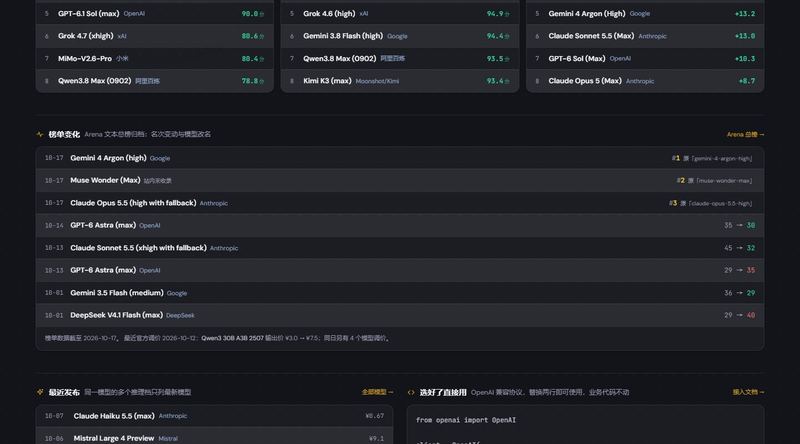
Task: Click the muse-wonder-max original name tag
Action: coord(723,181)
